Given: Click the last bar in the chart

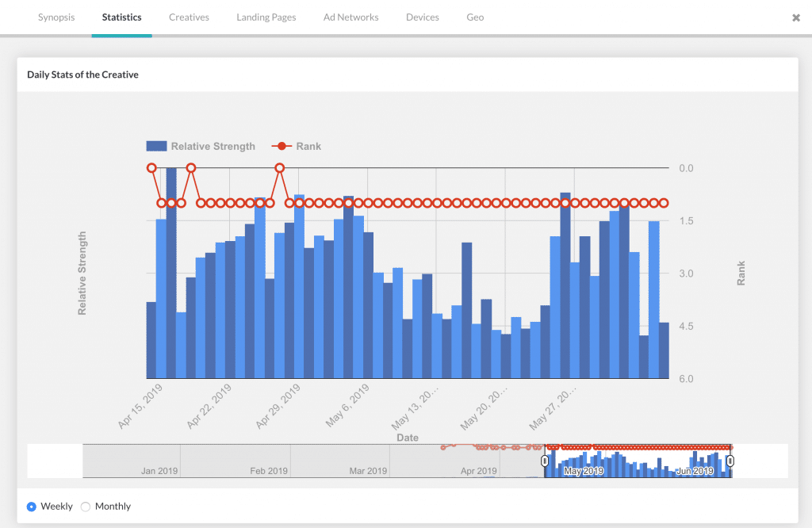Looking at the screenshot, I should [664, 350].
